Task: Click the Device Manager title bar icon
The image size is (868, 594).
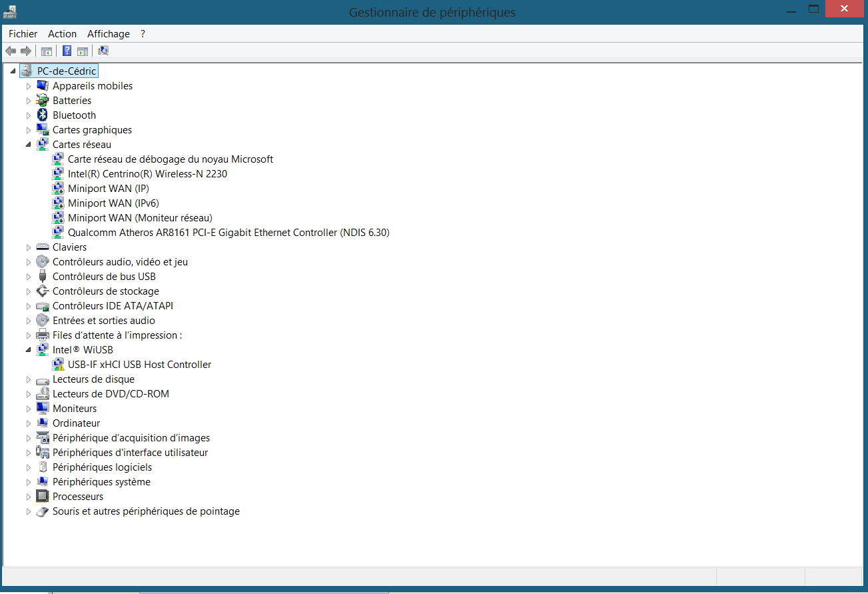Action: point(10,11)
